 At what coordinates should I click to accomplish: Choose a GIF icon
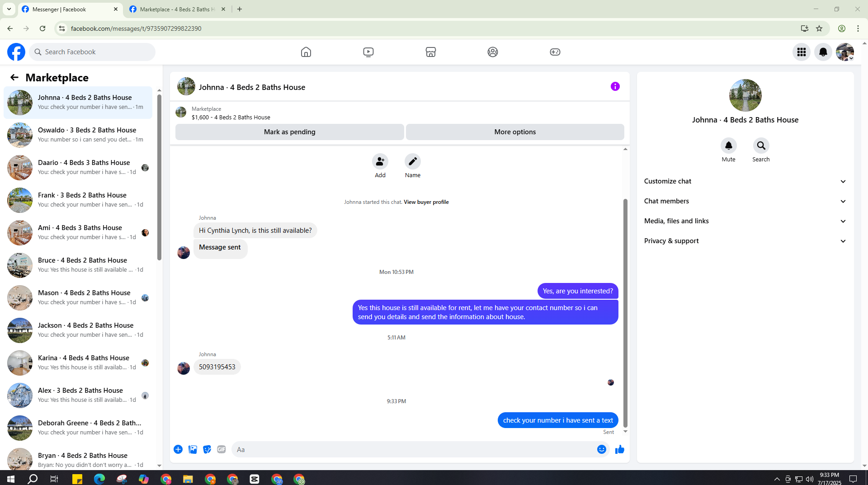[x=222, y=449]
